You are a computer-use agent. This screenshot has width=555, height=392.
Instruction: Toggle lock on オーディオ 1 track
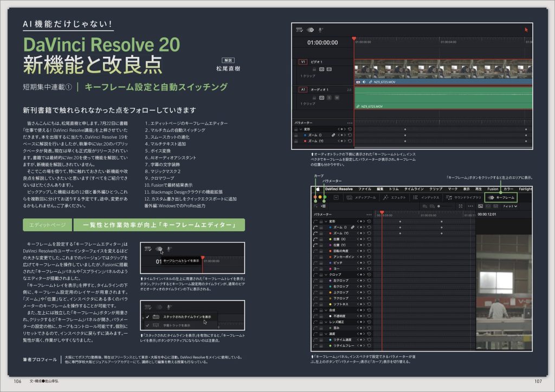coord(314,97)
